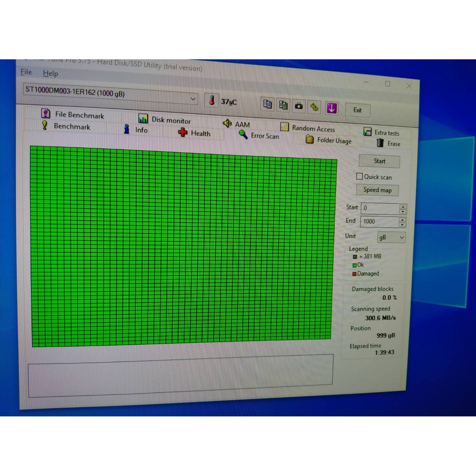Screen dimensions: 476x476
Task: Click the camera save screenshot icon
Action: [x=299, y=106]
